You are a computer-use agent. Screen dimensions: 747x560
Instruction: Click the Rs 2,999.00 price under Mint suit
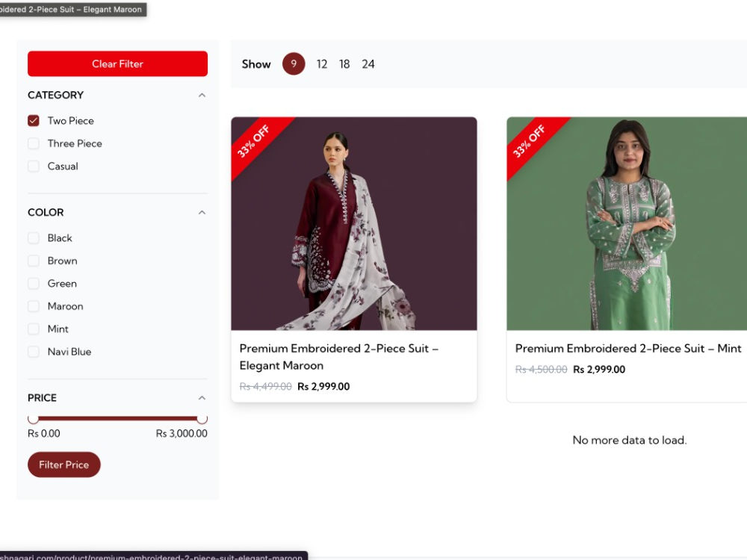tap(599, 370)
